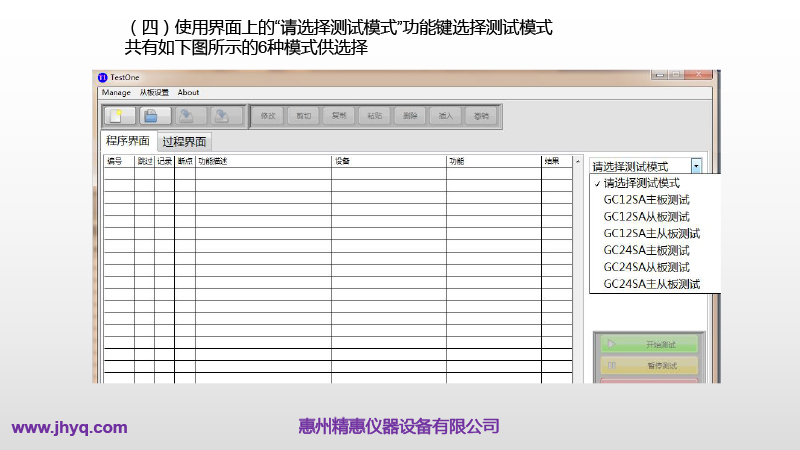
Task: Click the 结果 column header
Action: [x=557, y=161]
